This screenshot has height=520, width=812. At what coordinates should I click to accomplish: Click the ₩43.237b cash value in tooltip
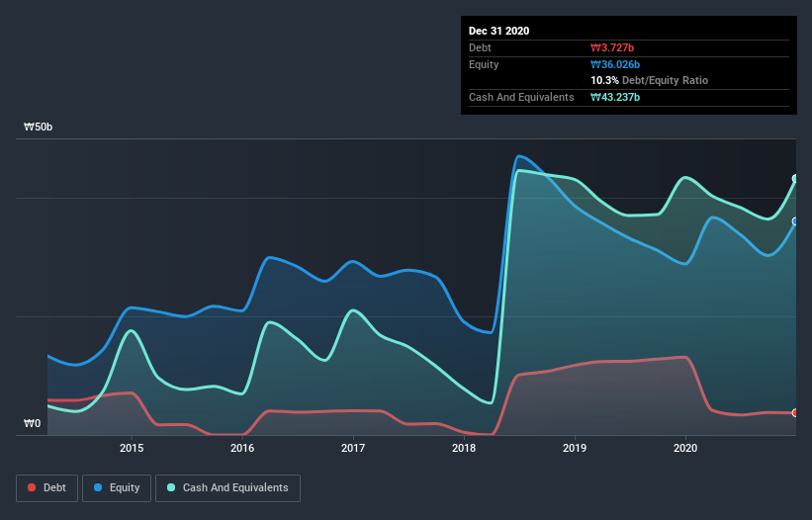click(x=615, y=97)
